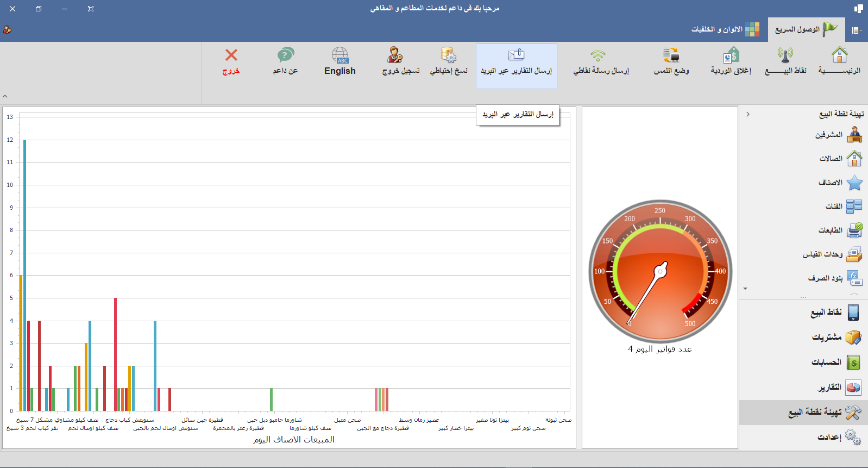Viewport: 868px width, 468px height.
Task: Click the orange invoices gauge dial
Action: tap(660, 271)
